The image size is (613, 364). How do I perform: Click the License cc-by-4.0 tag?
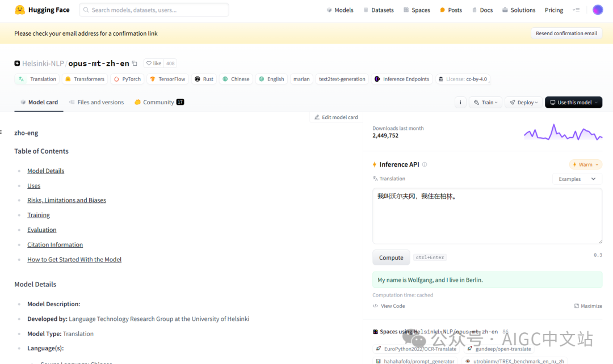(463, 79)
